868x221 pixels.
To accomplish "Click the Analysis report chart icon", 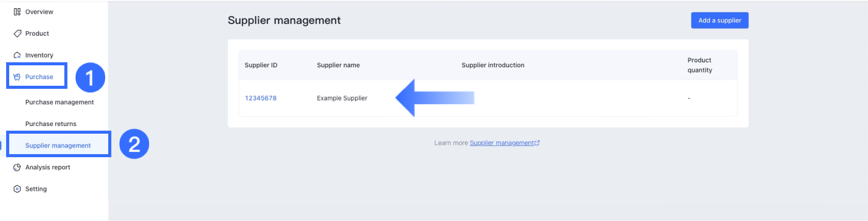I will (x=17, y=167).
